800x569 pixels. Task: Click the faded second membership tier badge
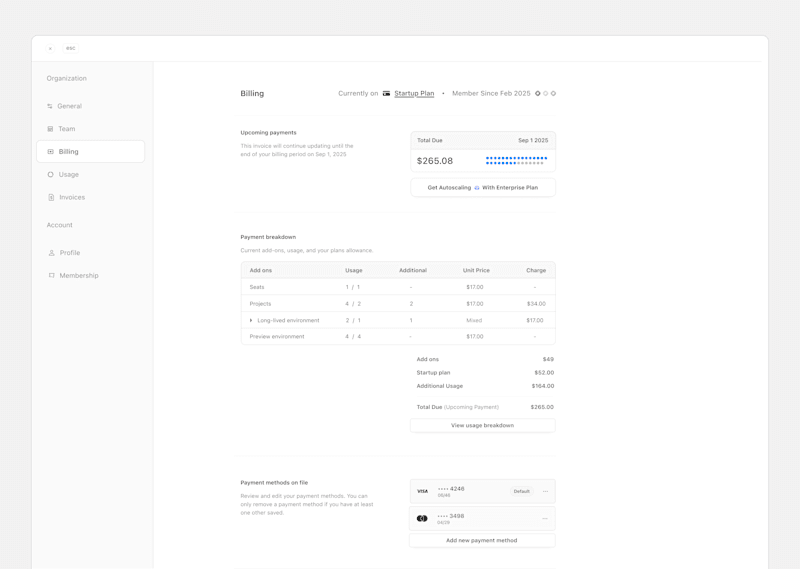[545, 93]
